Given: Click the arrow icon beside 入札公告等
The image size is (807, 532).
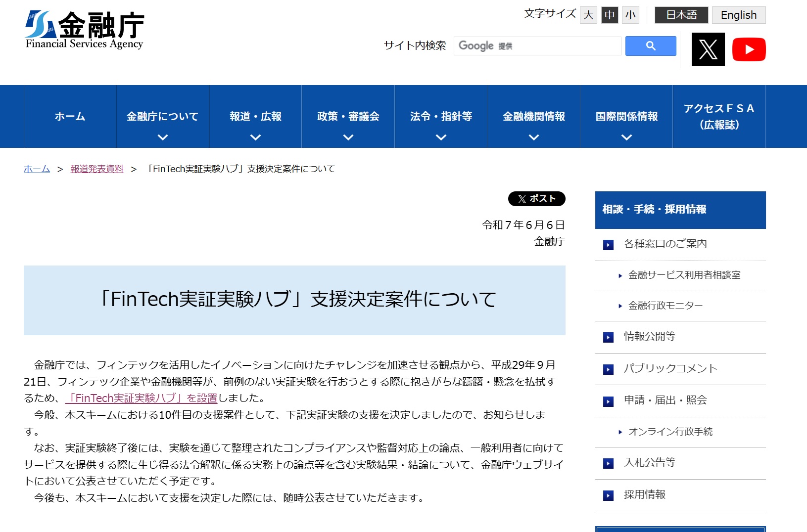Looking at the screenshot, I should coord(607,462).
